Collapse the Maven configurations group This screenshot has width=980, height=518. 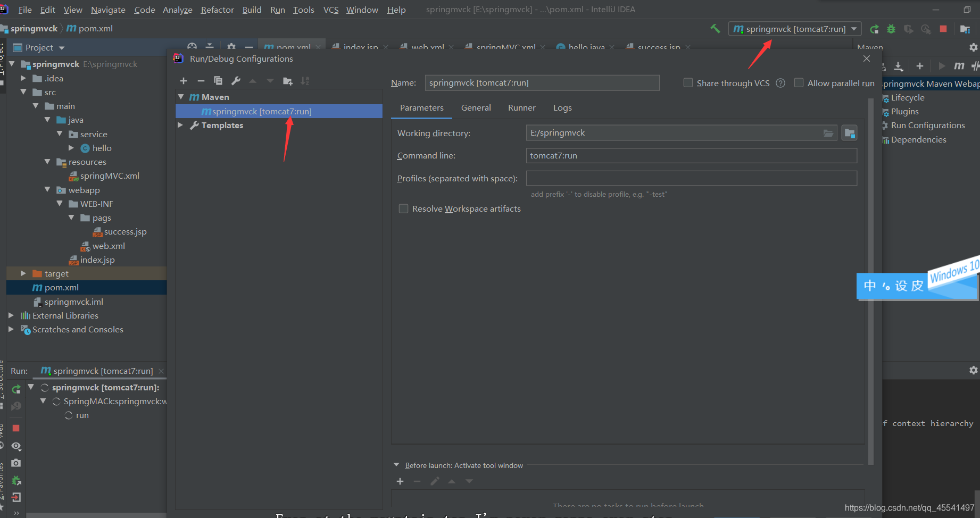(181, 97)
